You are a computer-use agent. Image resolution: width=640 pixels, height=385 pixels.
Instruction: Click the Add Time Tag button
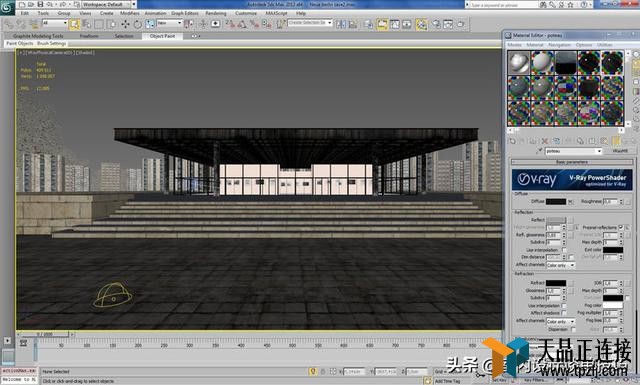click(448, 381)
